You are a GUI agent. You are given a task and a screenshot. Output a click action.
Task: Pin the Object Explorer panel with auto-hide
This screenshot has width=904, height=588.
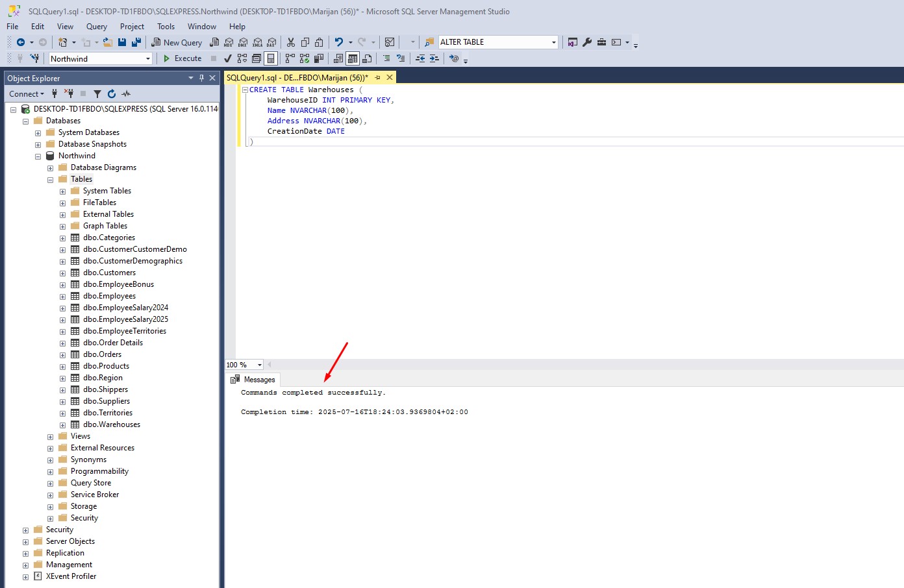tap(201, 78)
